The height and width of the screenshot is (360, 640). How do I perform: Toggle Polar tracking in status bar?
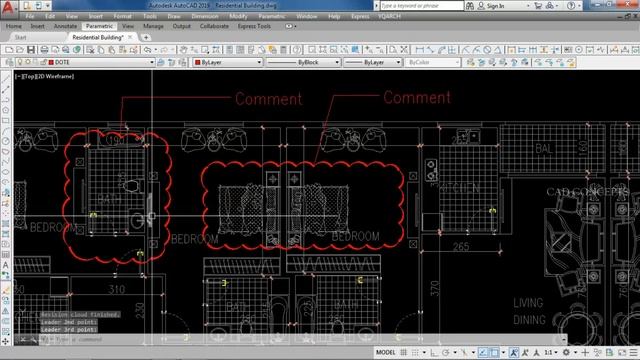point(446,352)
